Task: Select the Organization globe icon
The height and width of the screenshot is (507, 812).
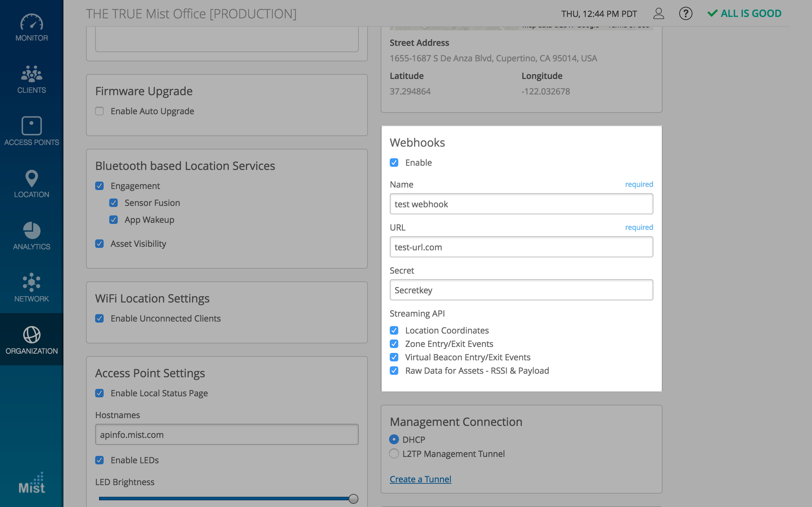Action: (31, 335)
